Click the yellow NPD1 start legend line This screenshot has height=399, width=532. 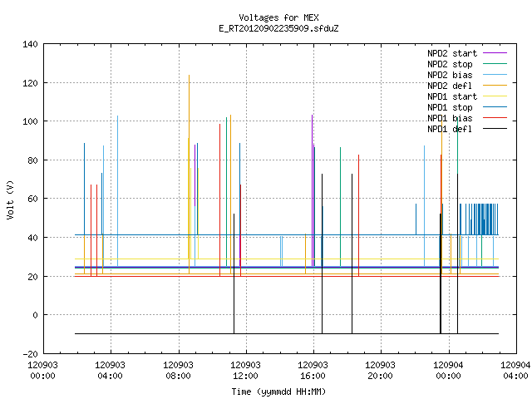tap(495, 96)
